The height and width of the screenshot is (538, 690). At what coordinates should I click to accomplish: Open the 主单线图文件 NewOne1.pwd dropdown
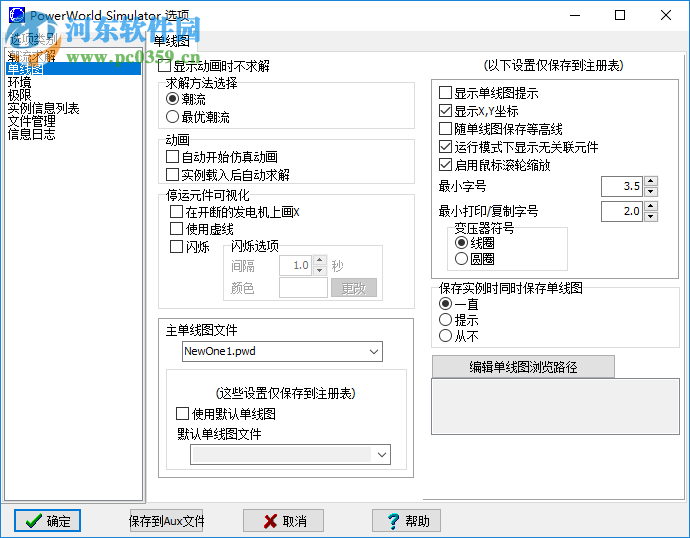click(374, 351)
